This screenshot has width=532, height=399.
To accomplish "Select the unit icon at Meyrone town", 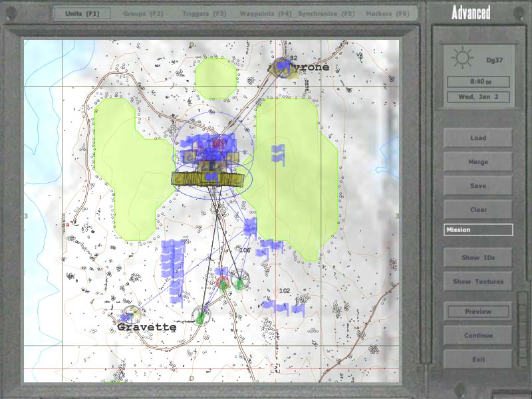I will pos(284,66).
